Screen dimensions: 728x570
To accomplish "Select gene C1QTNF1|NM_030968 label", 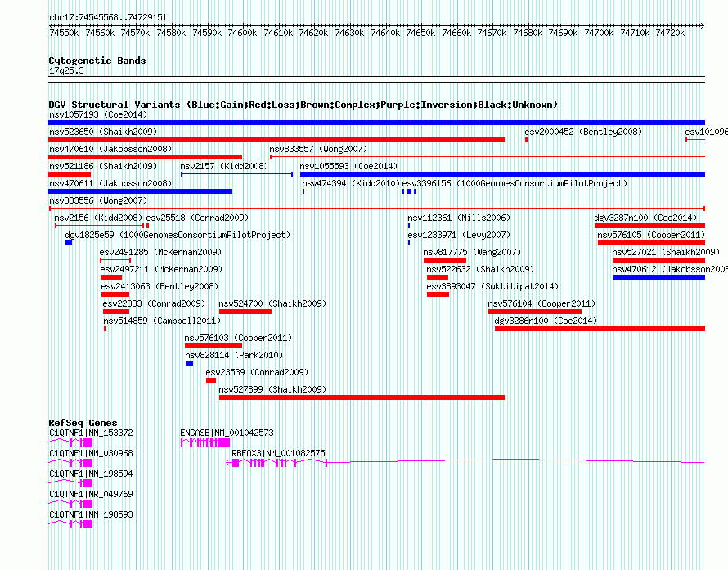I will pyautogui.click(x=91, y=454).
